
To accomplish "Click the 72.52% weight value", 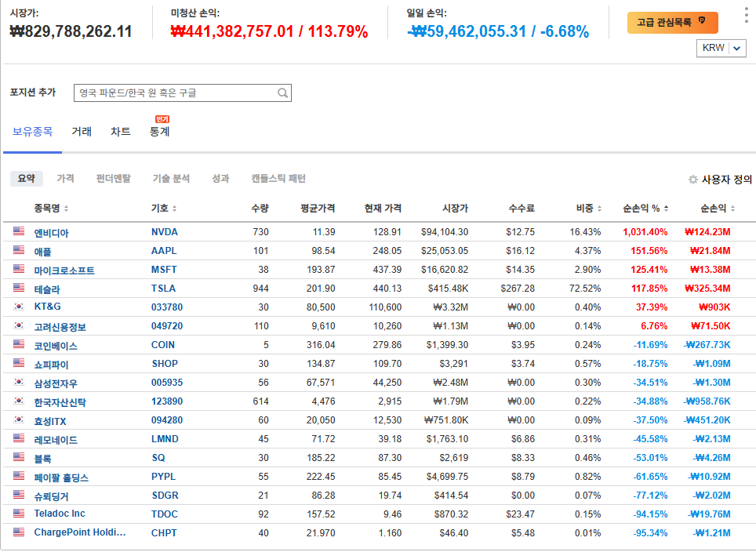I will (x=585, y=289).
